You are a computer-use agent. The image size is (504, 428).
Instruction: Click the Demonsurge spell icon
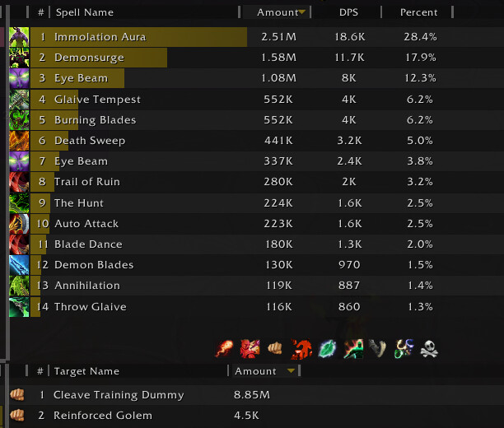(19, 58)
